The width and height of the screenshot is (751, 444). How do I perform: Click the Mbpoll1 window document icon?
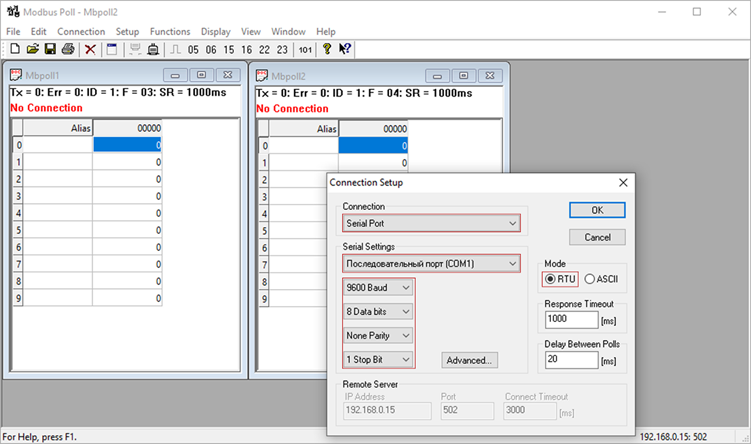(16, 75)
